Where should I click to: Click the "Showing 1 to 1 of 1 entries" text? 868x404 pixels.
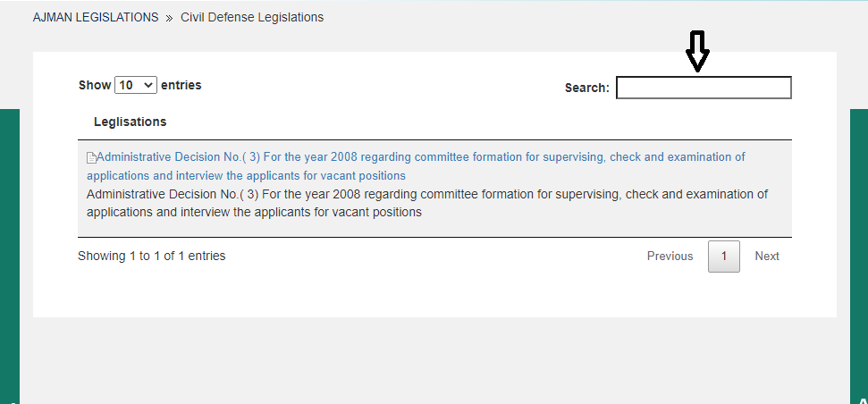click(x=152, y=256)
